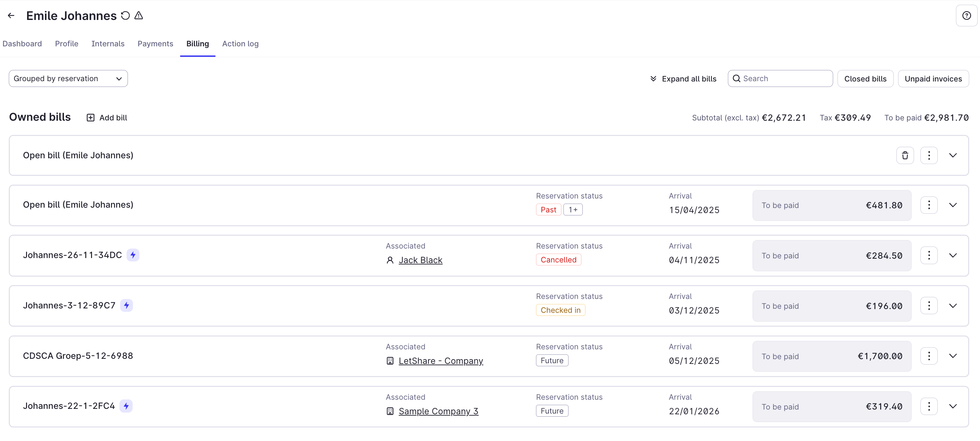Click into the Search field
980x441 pixels.
pos(785,79)
